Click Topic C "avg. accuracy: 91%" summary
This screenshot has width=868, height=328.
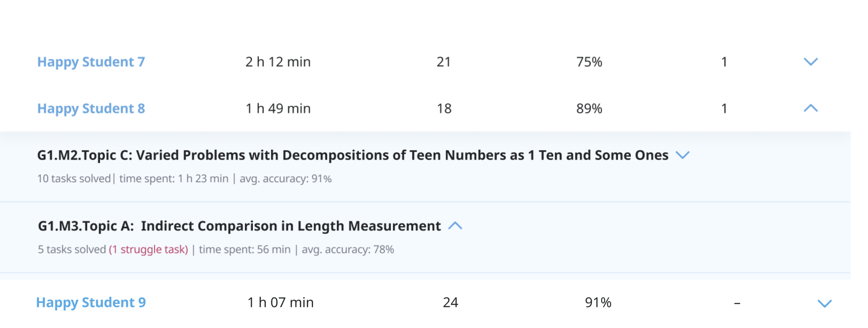[x=285, y=179]
